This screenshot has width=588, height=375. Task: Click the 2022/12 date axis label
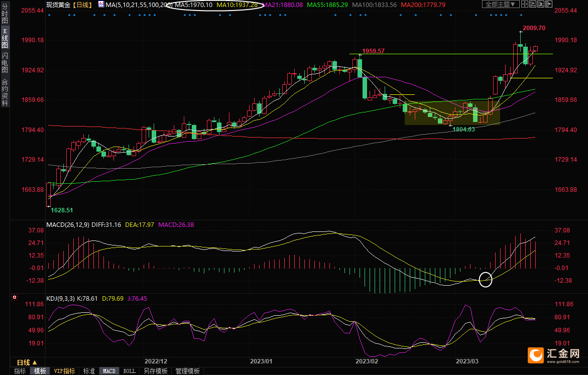[x=156, y=361]
